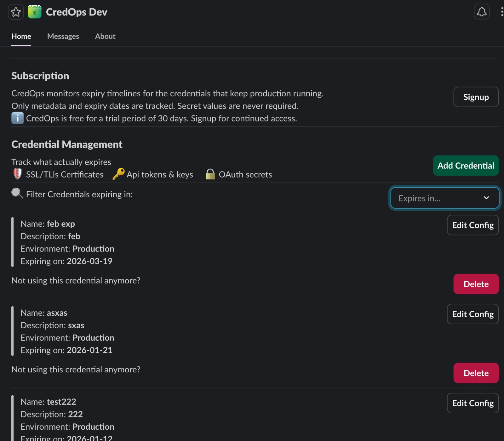Open the three-dot more options menu
Image resolution: width=504 pixels, height=441 pixels.
[501, 12]
